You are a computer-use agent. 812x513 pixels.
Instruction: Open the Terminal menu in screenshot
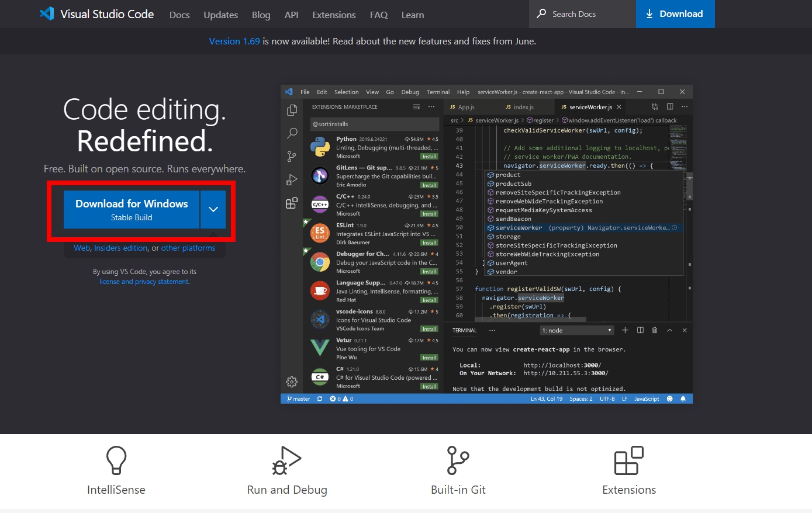tap(438, 92)
